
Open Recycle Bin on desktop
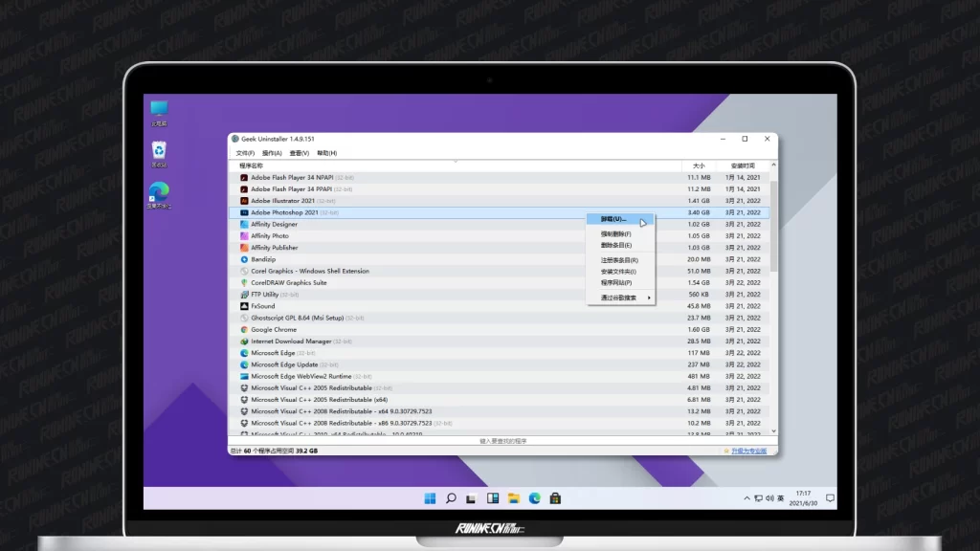159,151
